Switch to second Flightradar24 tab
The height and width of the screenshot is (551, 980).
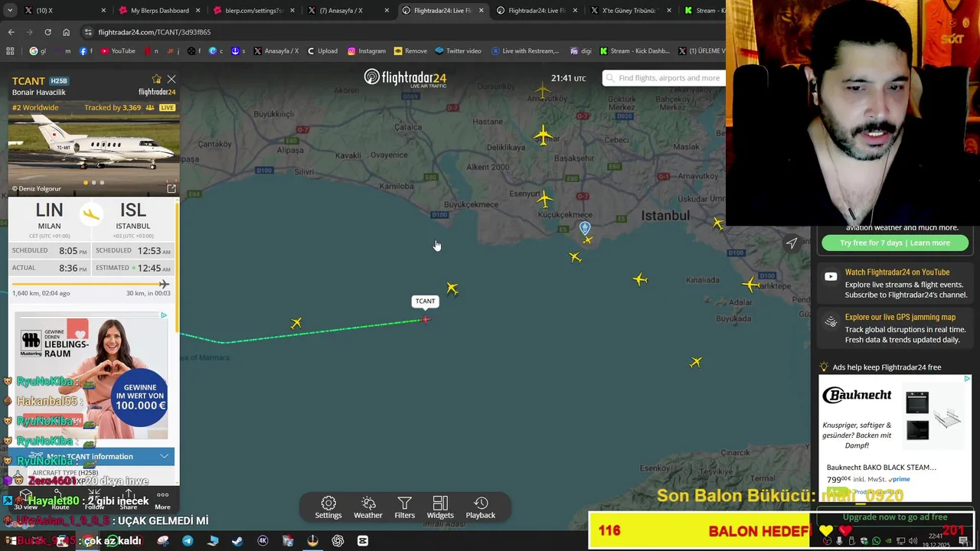pyautogui.click(x=537, y=11)
